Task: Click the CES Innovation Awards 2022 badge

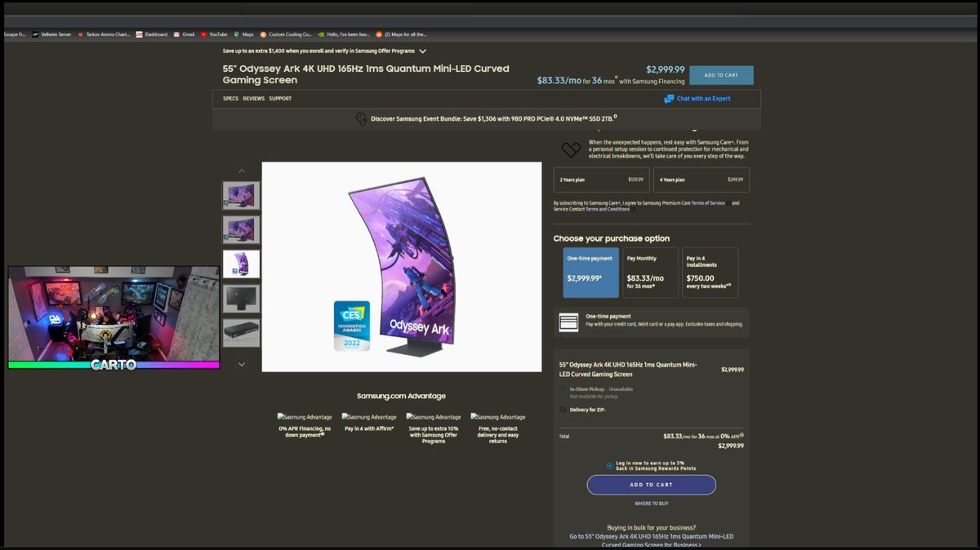Action: click(x=352, y=325)
